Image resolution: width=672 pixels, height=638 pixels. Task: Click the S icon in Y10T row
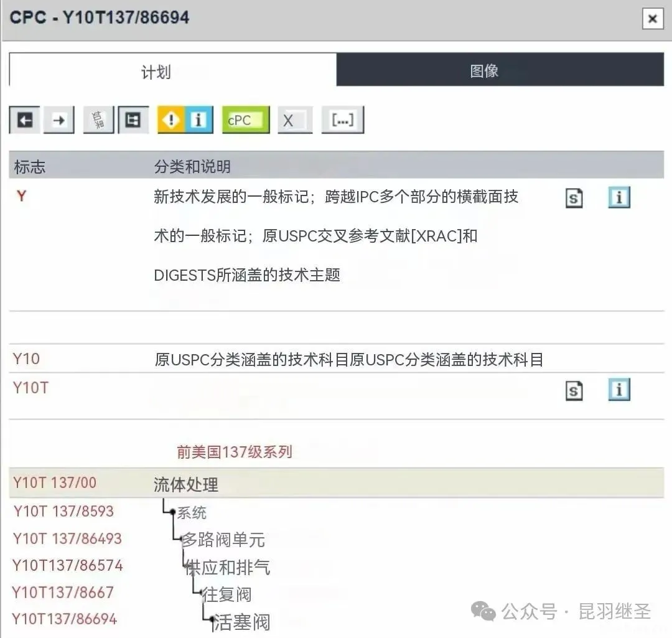point(574,390)
